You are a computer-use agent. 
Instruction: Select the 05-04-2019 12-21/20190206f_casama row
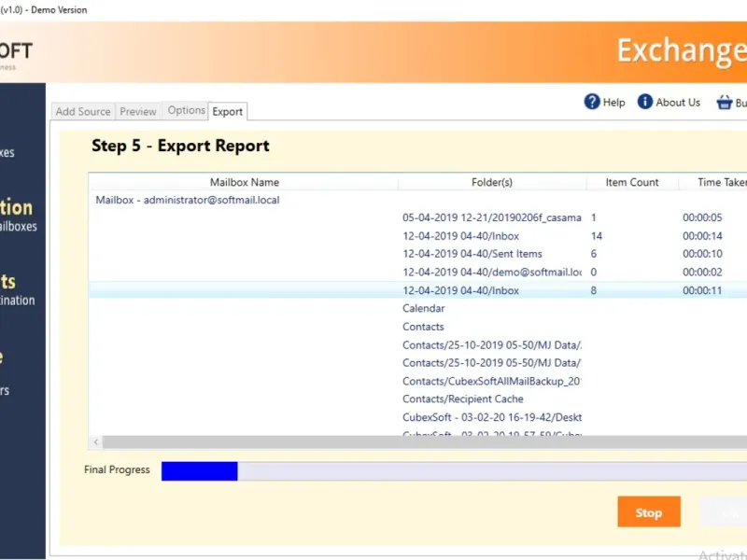pyautogui.click(x=418, y=217)
